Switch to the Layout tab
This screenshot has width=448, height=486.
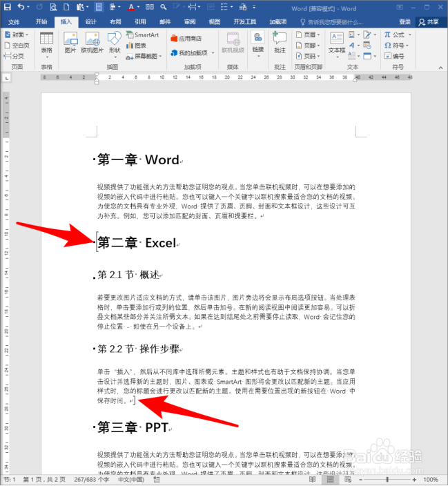click(x=115, y=21)
